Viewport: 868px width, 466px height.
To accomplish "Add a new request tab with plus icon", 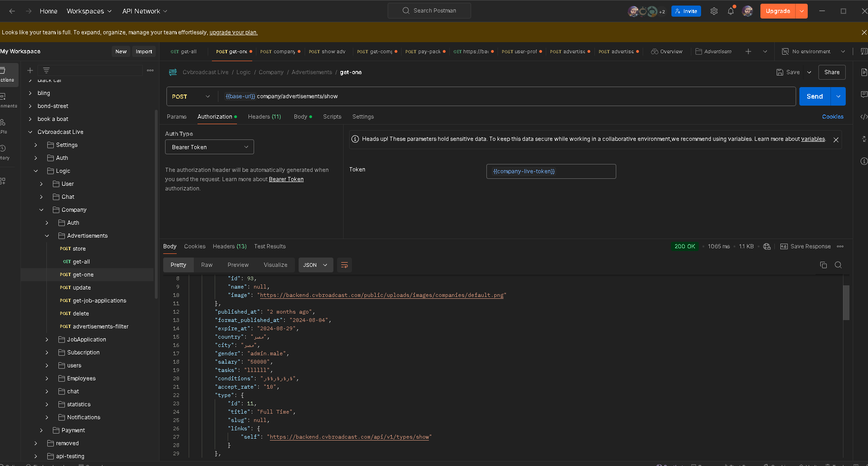I will pyautogui.click(x=748, y=51).
